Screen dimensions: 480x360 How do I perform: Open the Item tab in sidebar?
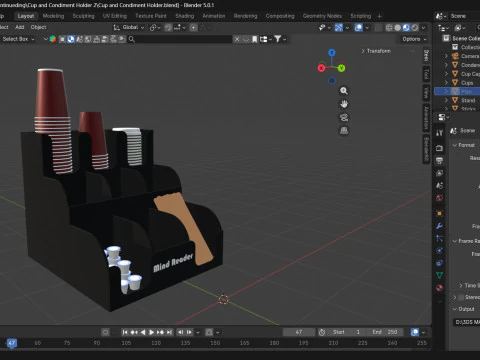426,56
